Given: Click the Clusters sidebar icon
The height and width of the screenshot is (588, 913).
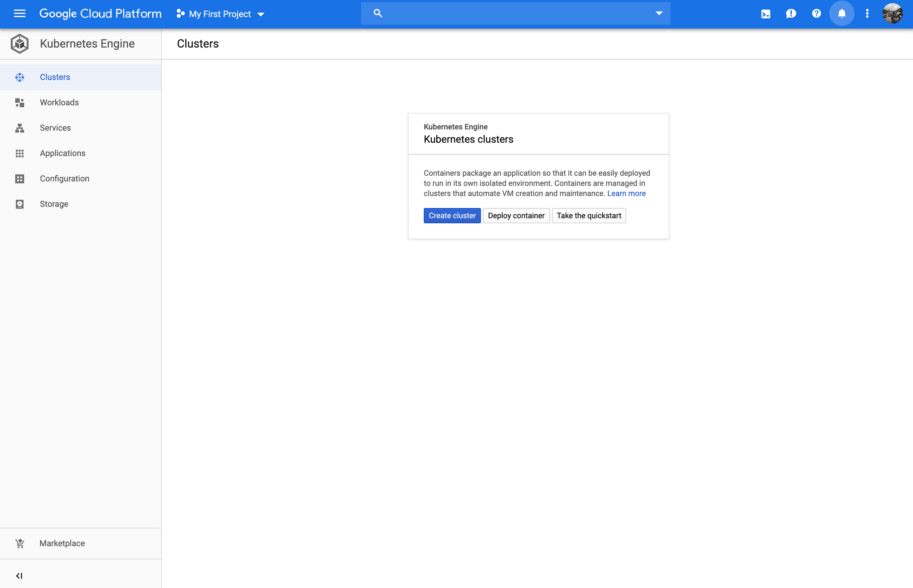Looking at the screenshot, I should [x=19, y=77].
